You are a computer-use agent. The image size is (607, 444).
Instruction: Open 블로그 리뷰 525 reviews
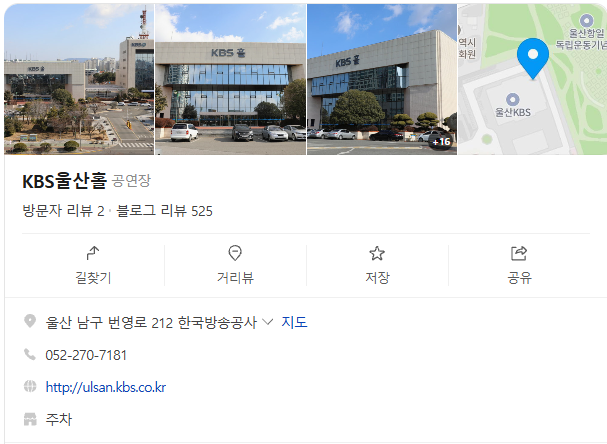point(164,211)
